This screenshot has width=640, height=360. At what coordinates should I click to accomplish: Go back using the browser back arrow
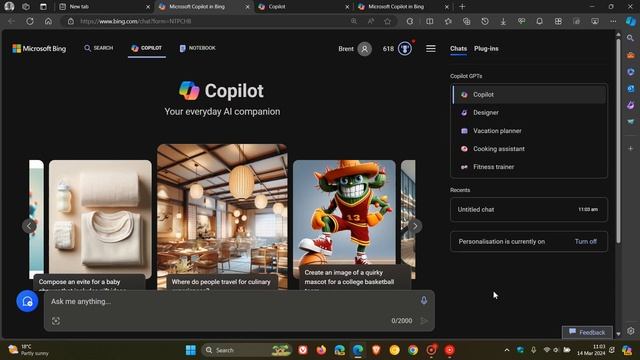pyautogui.click(x=11, y=21)
